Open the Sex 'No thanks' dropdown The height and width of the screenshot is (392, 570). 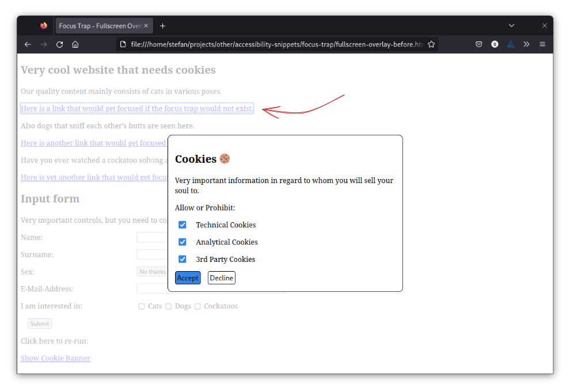point(152,272)
